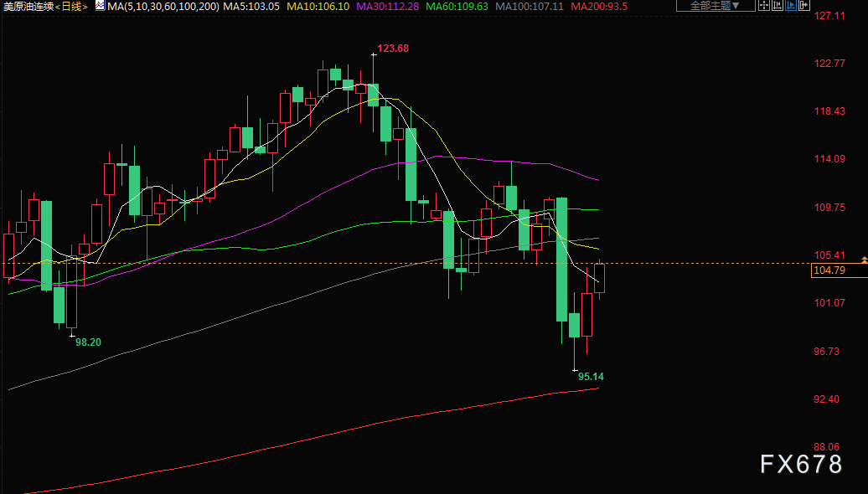Click the 114.09 axis price label
This screenshot has width=868, height=494.
tap(829, 159)
